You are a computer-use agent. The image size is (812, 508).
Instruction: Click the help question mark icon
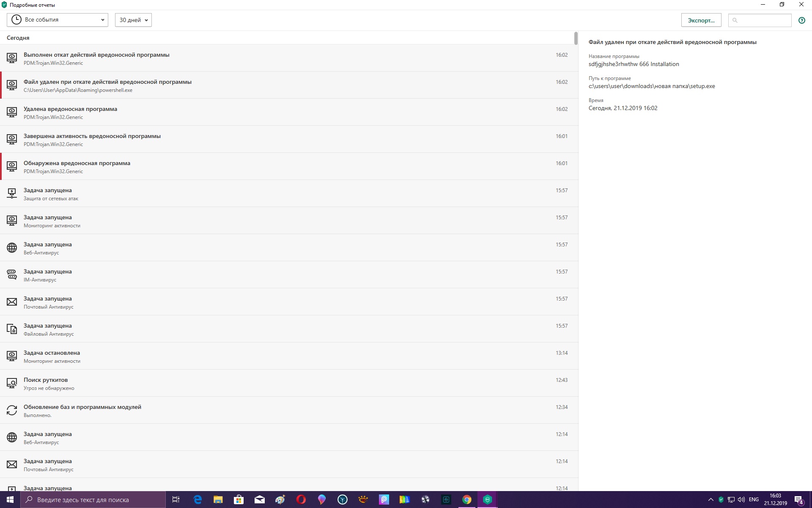[801, 20]
